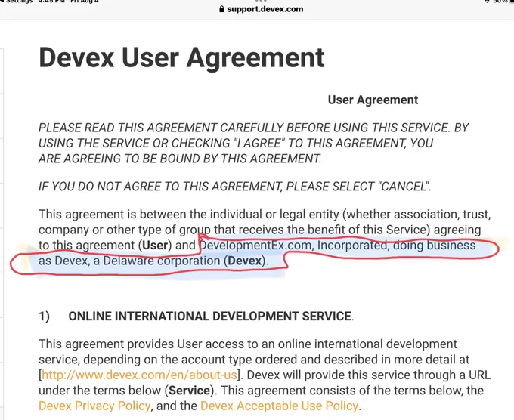The width and height of the screenshot is (514, 420).
Task: Click 'ARE AGREEING TO BE BOUND' line
Action: click(x=180, y=159)
